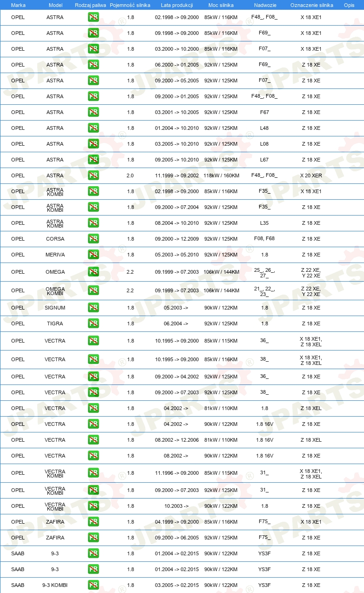Click the fuel icon in the ASTRA L08 row
Viewport: 364px width, 593px height.
coord(93,144)
